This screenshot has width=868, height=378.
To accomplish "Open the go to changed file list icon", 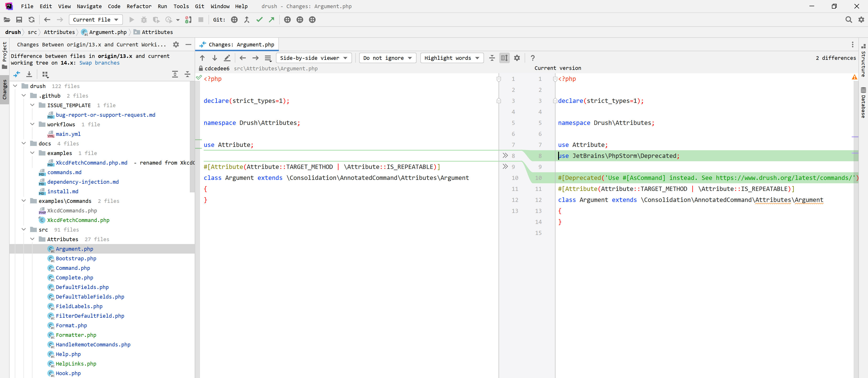I will pos(268,58).
